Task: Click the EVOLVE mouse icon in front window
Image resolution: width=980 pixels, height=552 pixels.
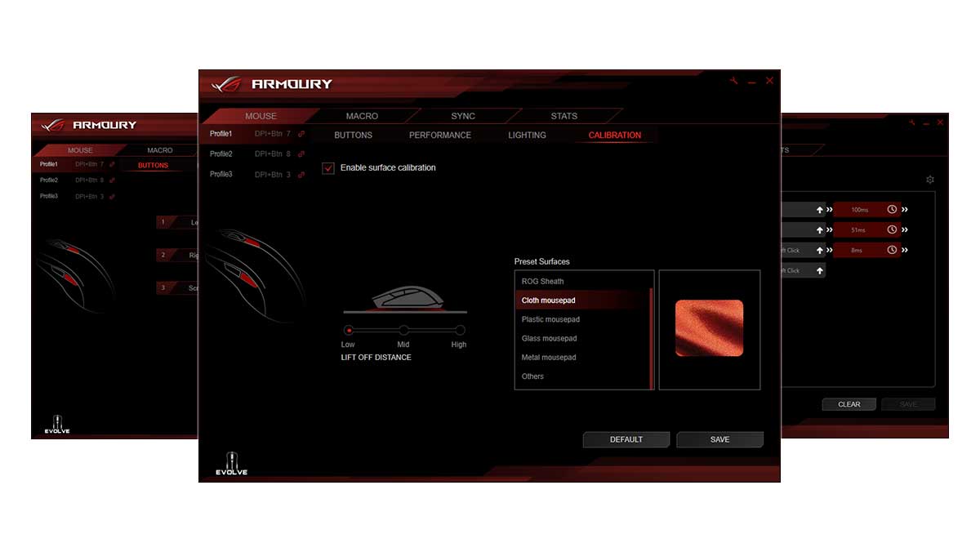Action: click(231, 463)
